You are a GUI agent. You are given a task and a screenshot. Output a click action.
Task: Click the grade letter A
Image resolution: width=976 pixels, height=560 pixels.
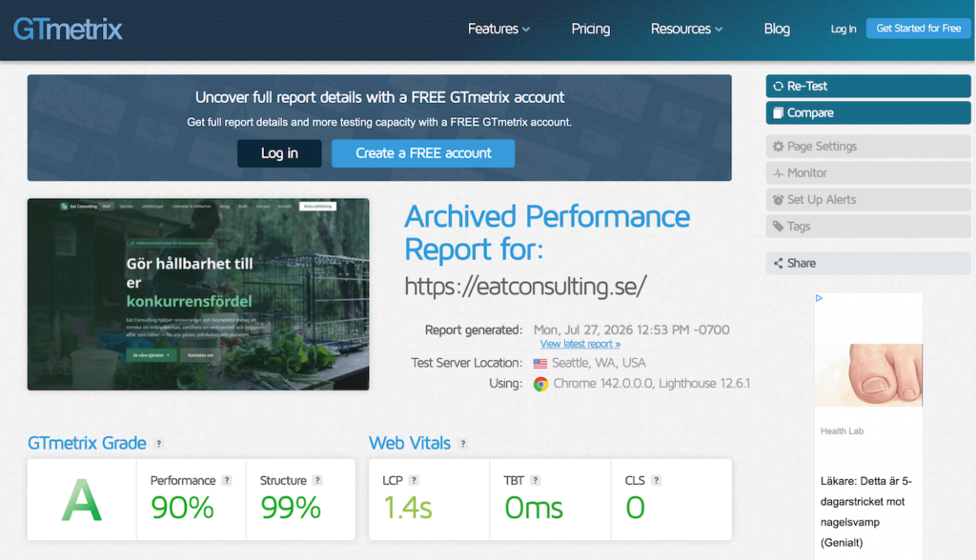coord(82,500)
